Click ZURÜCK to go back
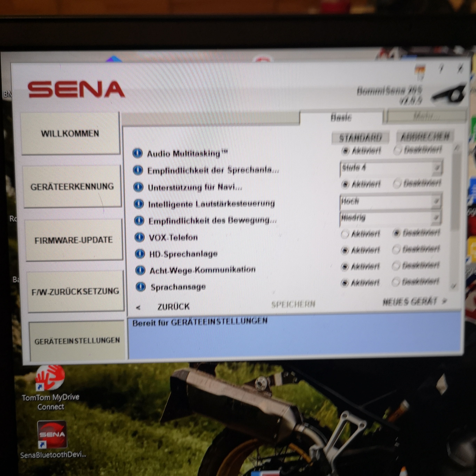This screenshot has height=476, width=476. point(173,307)
